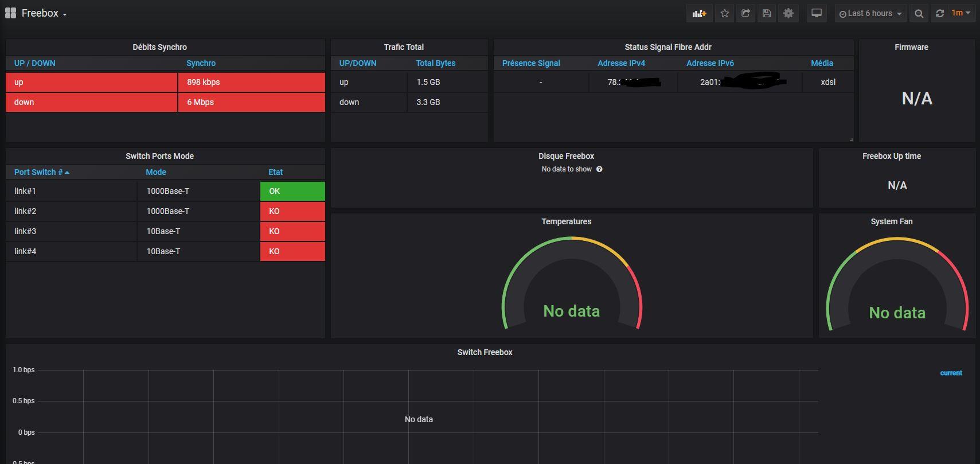Cycle view mode with monitor icon

point(817,13)
